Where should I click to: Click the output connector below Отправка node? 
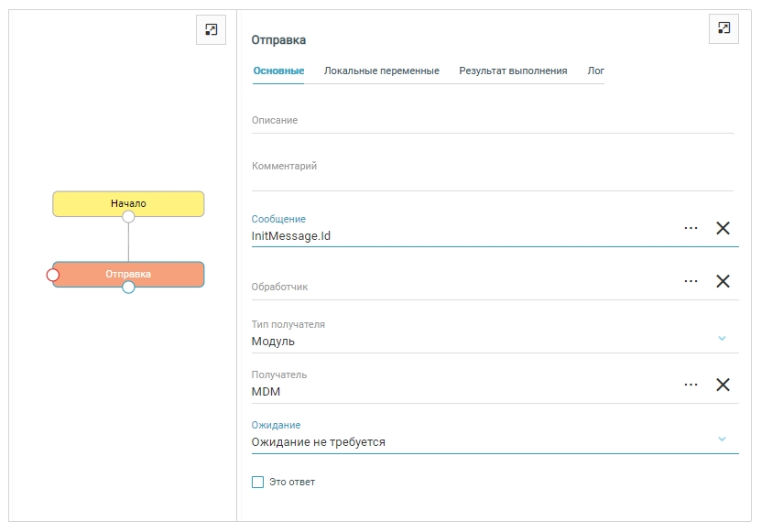pyautogui.click(x=128, y=288)
